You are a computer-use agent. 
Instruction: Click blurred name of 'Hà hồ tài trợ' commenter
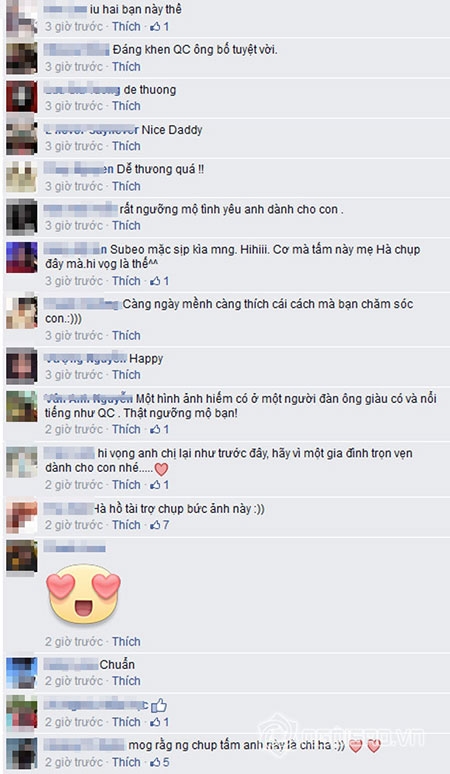pos(68,508)
